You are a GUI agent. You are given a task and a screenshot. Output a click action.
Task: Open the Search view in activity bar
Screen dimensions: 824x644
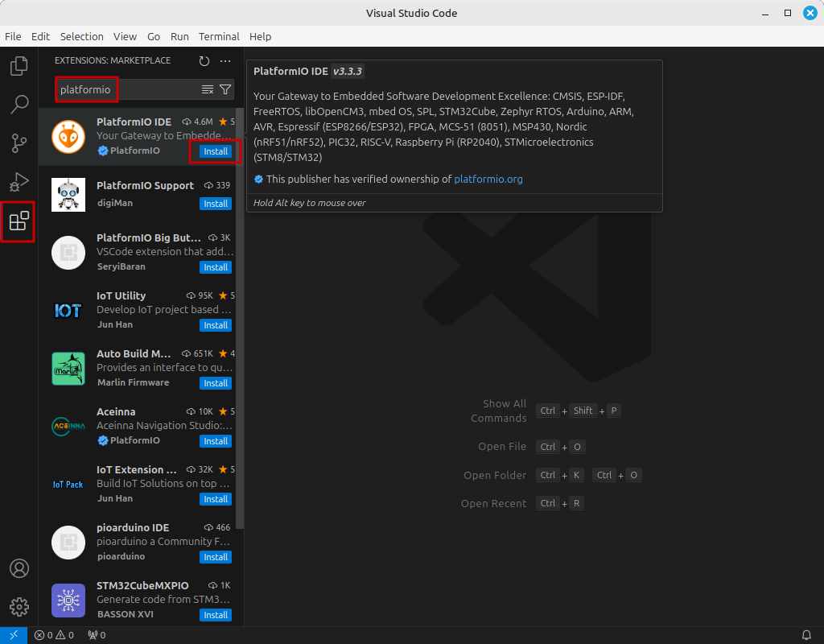coord(19,104)
